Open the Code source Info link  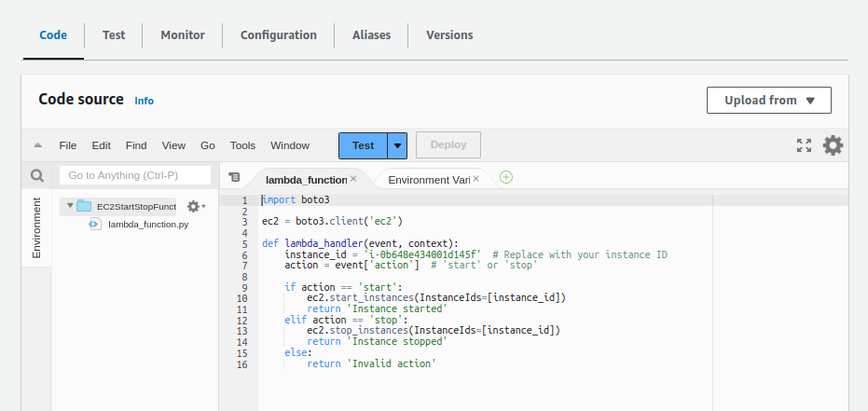[x=144, y=101]
